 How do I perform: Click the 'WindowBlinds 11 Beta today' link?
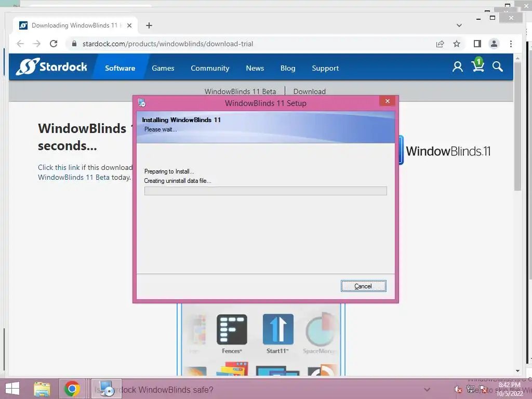click(84, 177)
